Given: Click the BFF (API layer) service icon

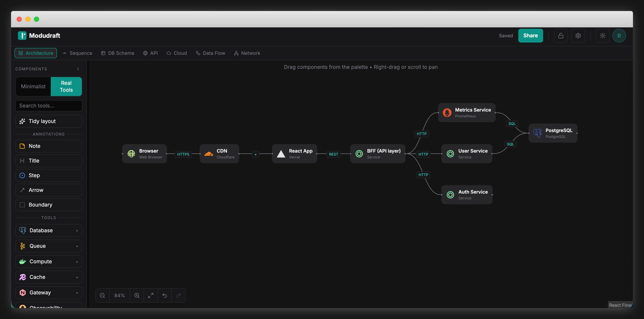Looking at the screenshot, I should (359, 154).
